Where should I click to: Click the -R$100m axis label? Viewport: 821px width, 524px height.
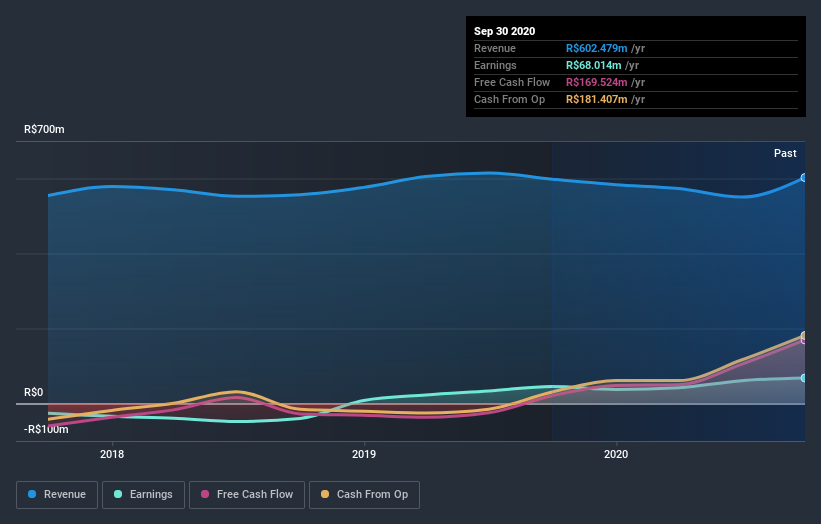[x=46, y=429]
